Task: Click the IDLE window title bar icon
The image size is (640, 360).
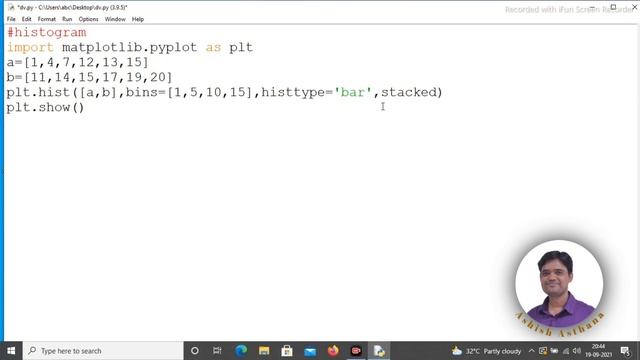Action: click(x=11, y=7)
